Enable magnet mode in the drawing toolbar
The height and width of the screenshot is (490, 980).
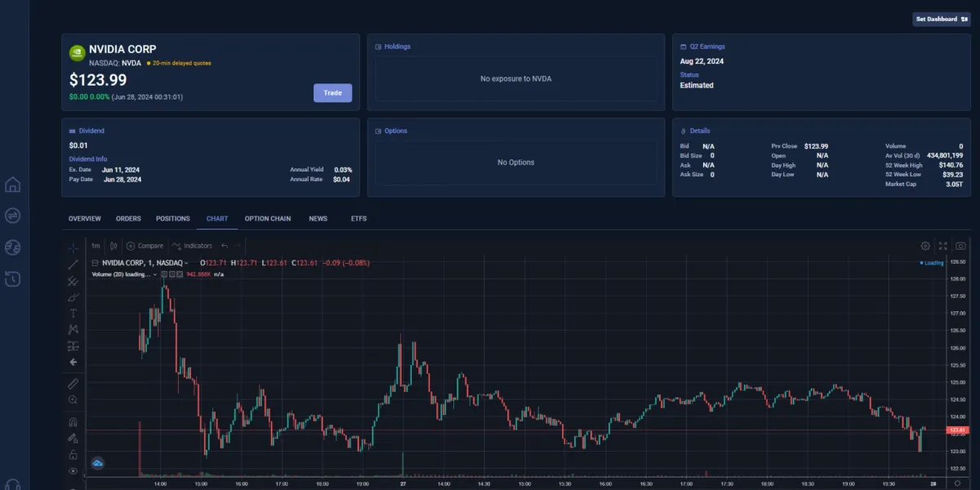[x=73, y=421]
